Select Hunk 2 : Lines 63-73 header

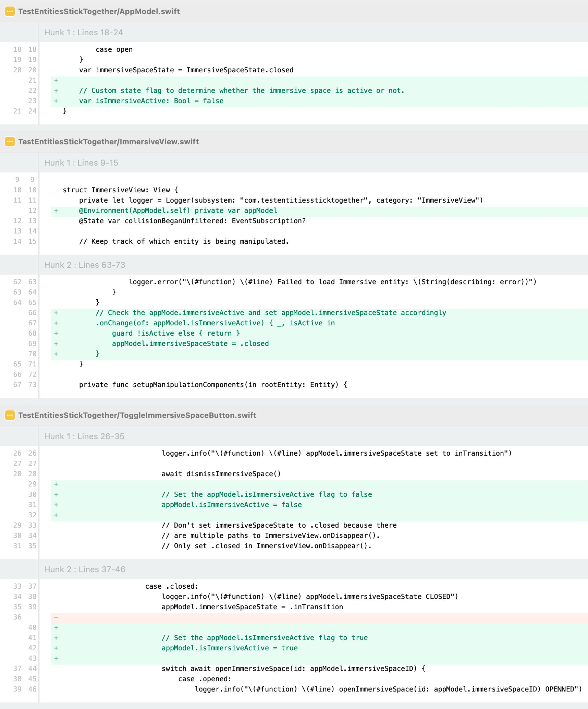coord(85,265)
